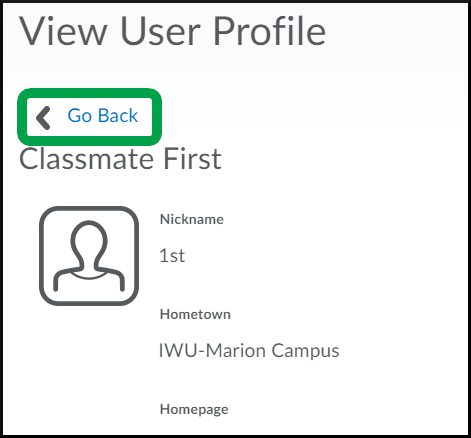Click the View User Profile page heading
The width and height of the screenshot is (471, 438).
172,31
